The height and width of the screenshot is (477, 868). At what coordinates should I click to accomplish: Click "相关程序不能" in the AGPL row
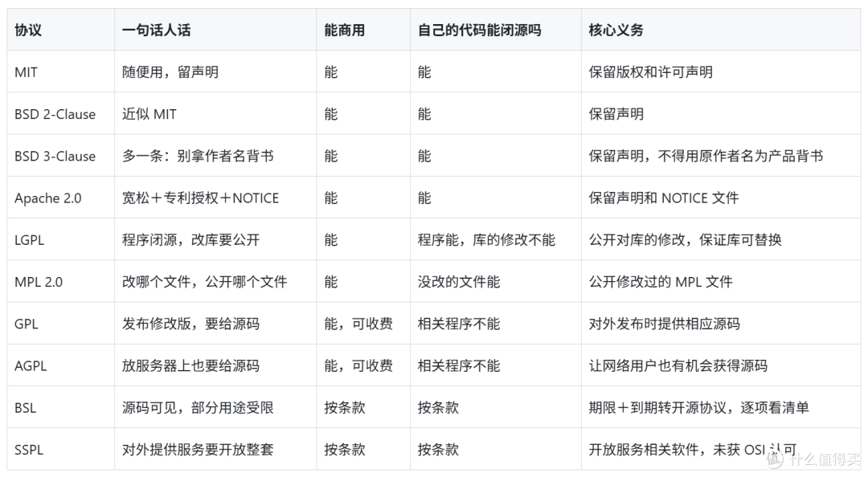[458, 365]
